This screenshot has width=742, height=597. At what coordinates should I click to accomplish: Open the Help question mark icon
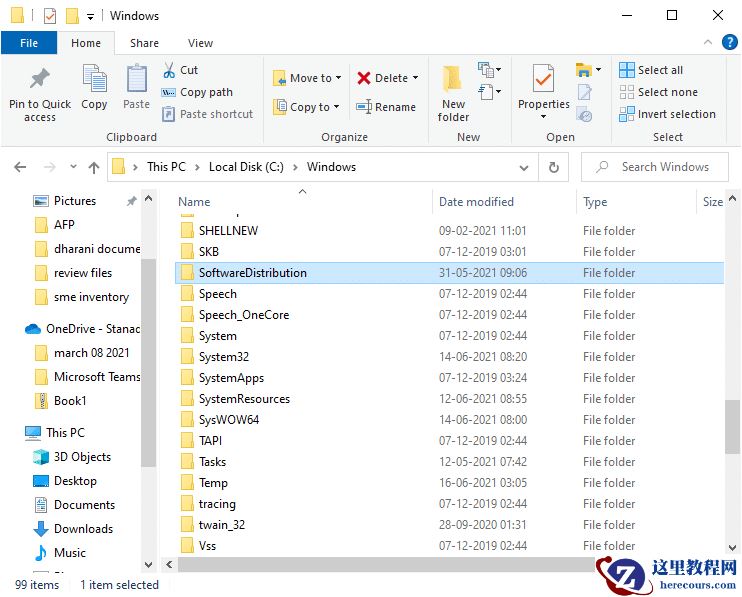(729, 42)
